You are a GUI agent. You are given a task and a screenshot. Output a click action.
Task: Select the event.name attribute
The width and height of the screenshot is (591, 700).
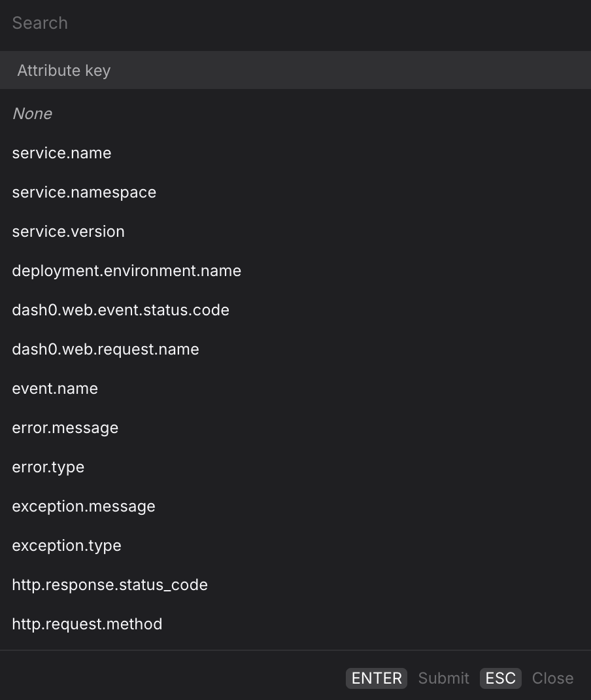click(x=55, y=388)
